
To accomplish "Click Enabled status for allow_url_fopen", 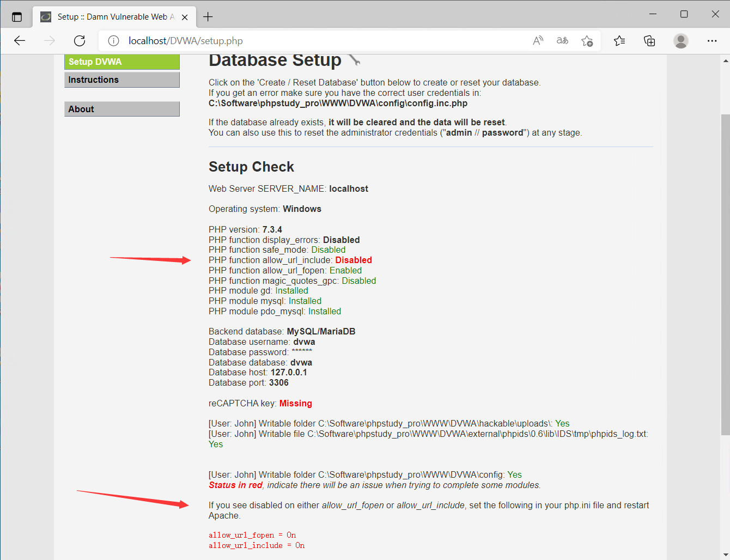I will click(x=345, y=271).
